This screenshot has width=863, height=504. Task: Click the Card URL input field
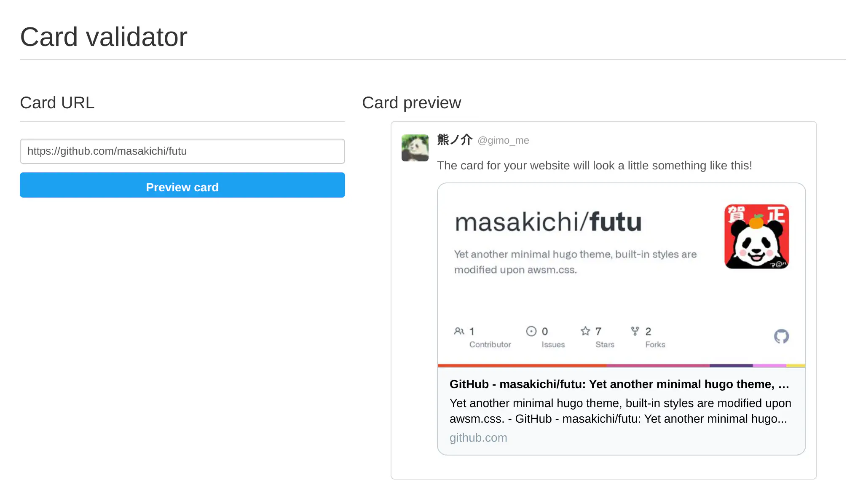point(182,151)
